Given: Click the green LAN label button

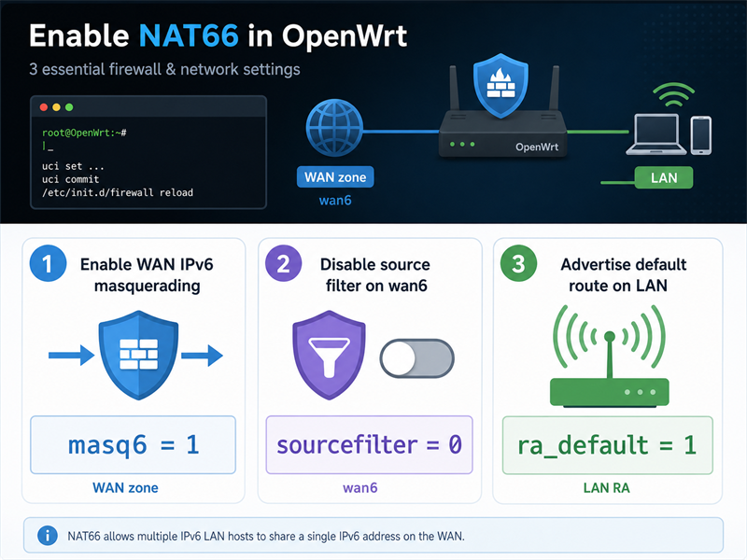Looking at the screenshot, I should click(664, 177).
